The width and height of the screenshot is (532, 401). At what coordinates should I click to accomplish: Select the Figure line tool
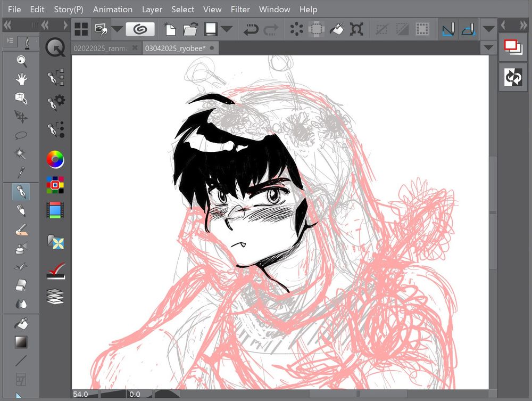click(21, 361)
